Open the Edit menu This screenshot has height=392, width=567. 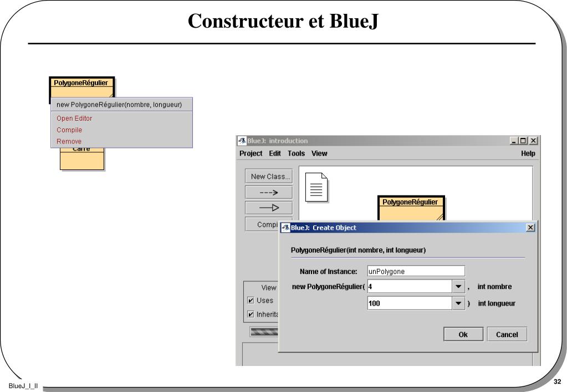(x=275, y=153)
